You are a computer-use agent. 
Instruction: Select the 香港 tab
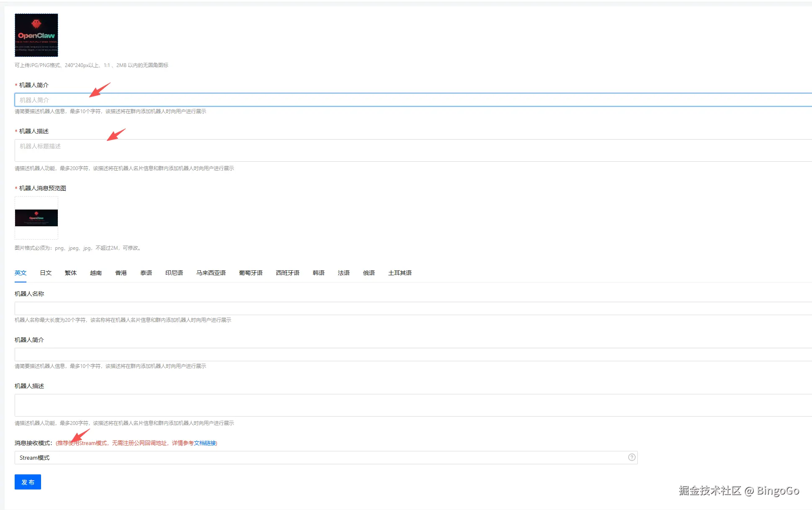(121, 273)
